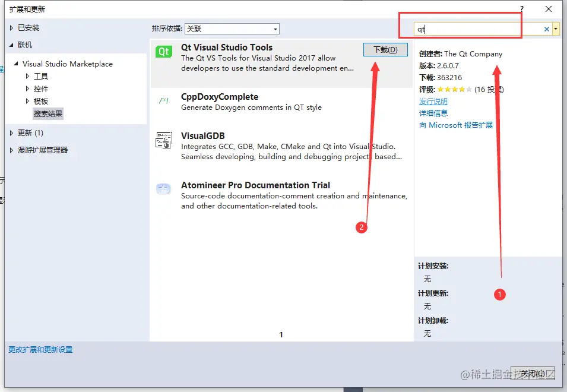The height and width of the screenshot is (392, 567).
Task: Click the 版本: 2.6.0.7 text
Action: point(439,66)
